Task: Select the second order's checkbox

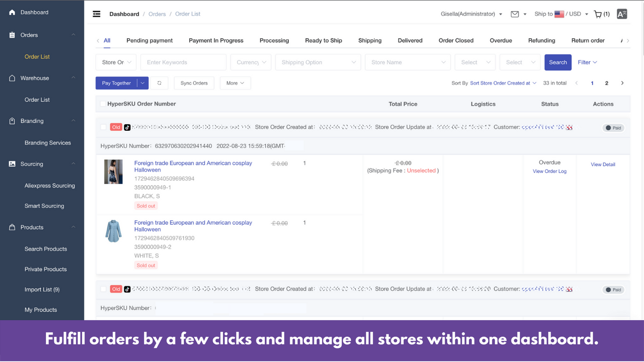Action: coord(103,289)
